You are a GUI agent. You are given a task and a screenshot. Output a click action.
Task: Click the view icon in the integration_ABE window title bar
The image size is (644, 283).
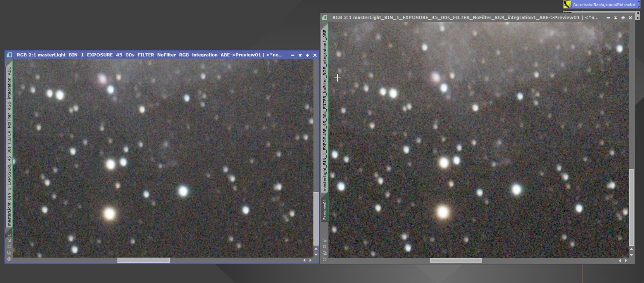click(x=9, y=55)
